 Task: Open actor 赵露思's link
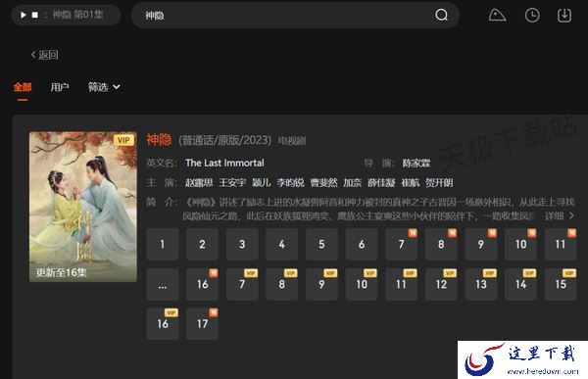199,182
